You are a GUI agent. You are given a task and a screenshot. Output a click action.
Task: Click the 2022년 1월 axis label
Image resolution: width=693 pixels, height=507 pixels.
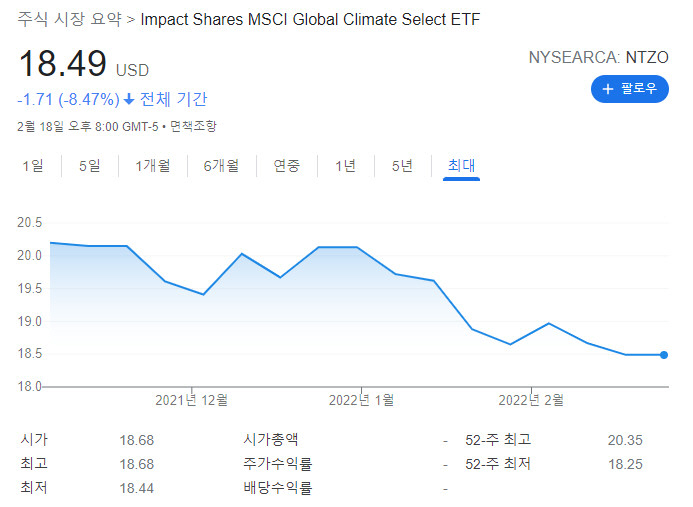pos(361,400)
